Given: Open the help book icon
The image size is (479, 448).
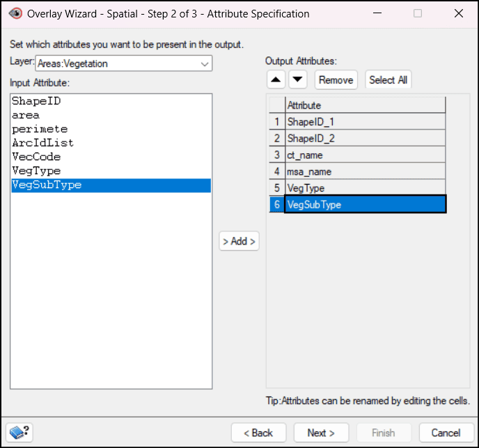Looking at the screenshot, I should pos(19,432).
